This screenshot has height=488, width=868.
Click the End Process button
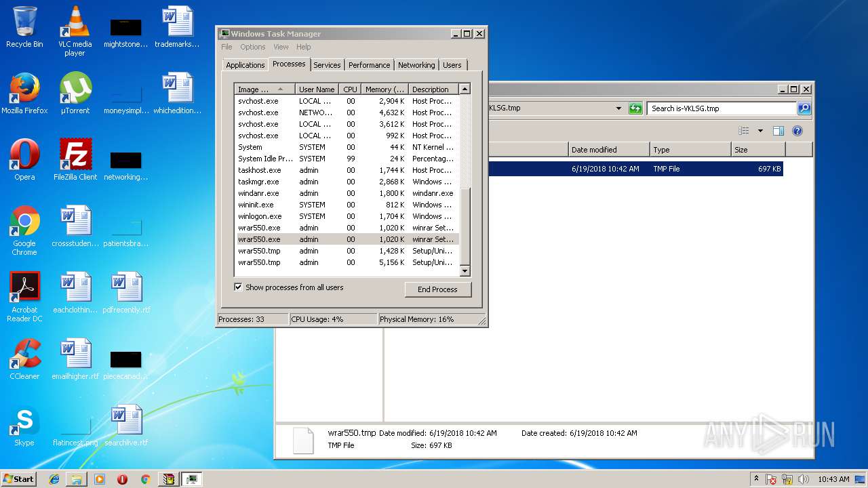tap(437, 289)
